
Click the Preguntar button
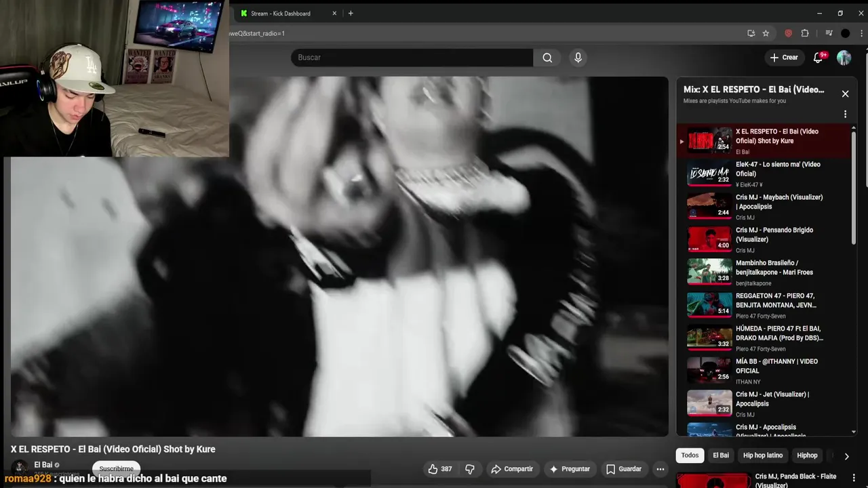(570, 469)
